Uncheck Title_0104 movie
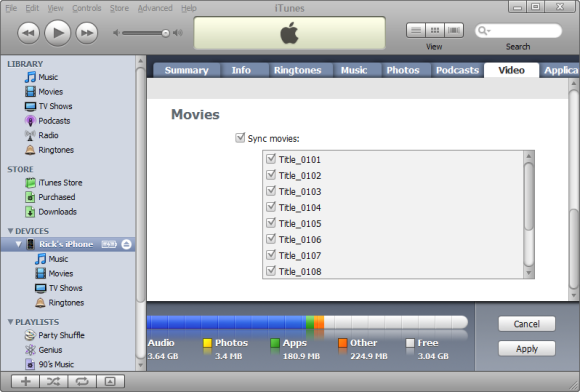580x392 pixels. point(271,207)
